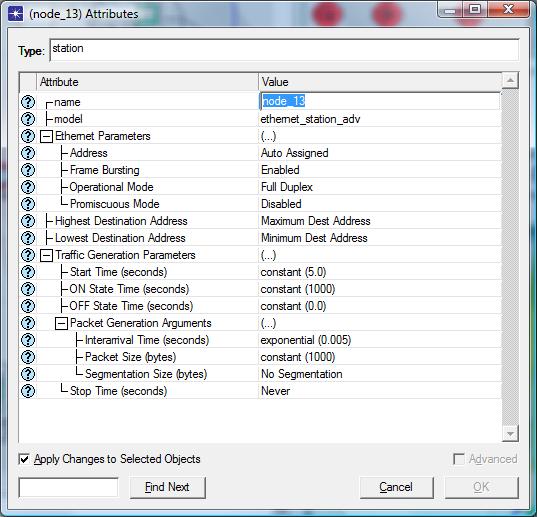Click the Find Next button
The width and height of the screenshot is (537, 517).
167,487
